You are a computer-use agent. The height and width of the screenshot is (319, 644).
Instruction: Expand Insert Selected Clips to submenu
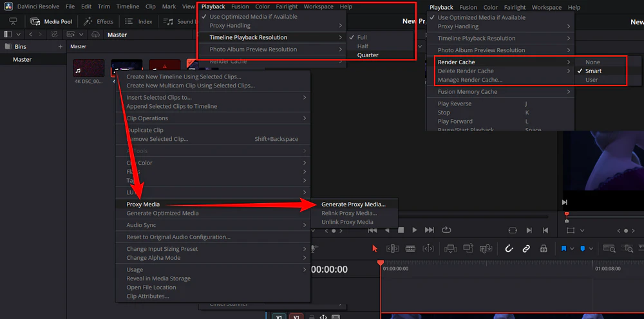click(x=305, y=98)
